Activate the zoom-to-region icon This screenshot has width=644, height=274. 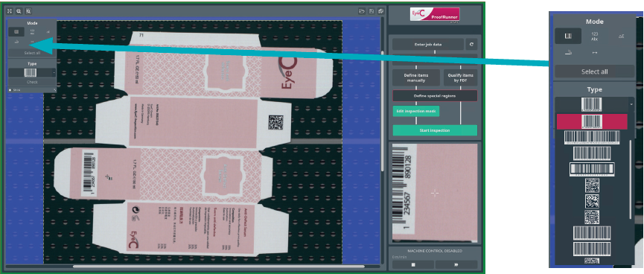28,11
